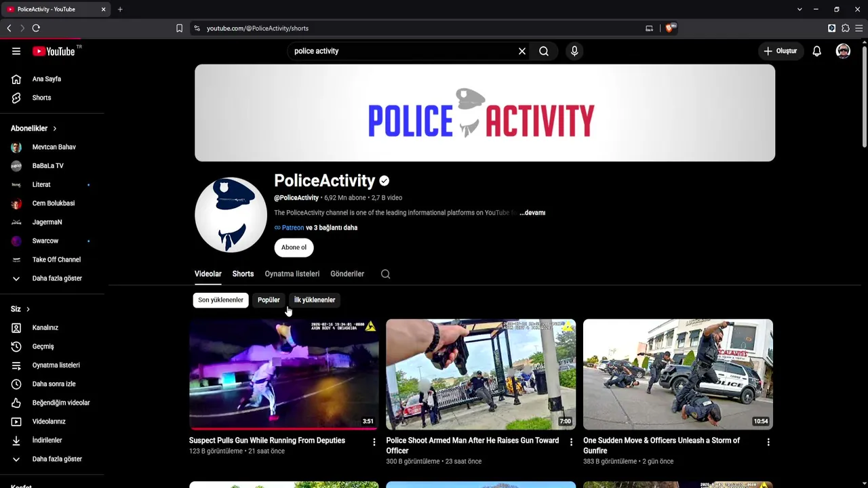Open the tab search dropdown arrow
Viewport: 868px width, 488px height.
[800, 9]
